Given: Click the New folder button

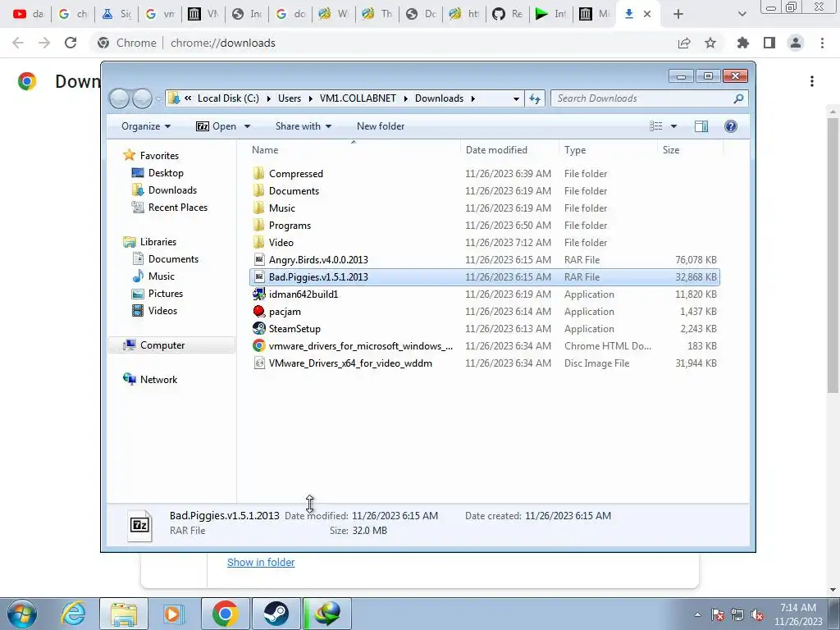Looking at the screenshot, I should click(381, 126).
